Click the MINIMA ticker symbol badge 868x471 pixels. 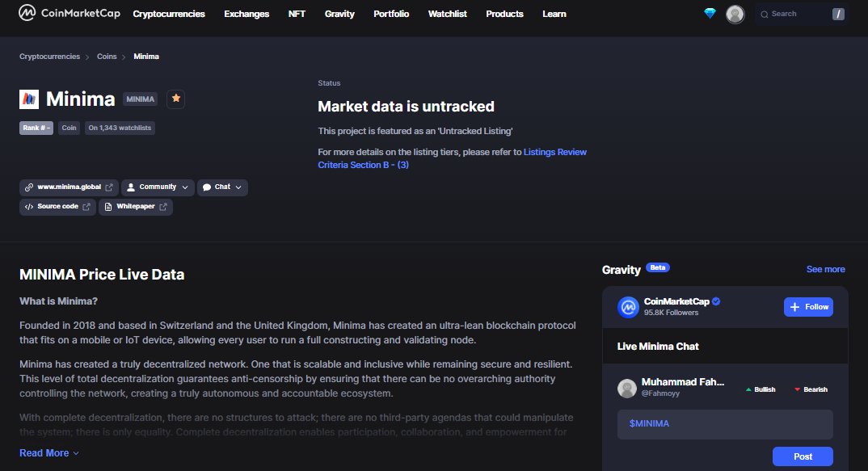[x=140, y=99]
